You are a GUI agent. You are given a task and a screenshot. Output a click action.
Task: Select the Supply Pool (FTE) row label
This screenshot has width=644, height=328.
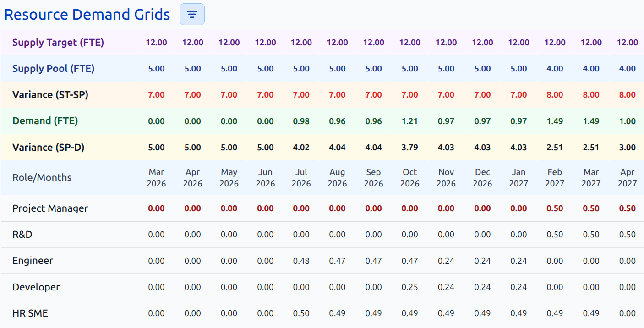[54, 69]
